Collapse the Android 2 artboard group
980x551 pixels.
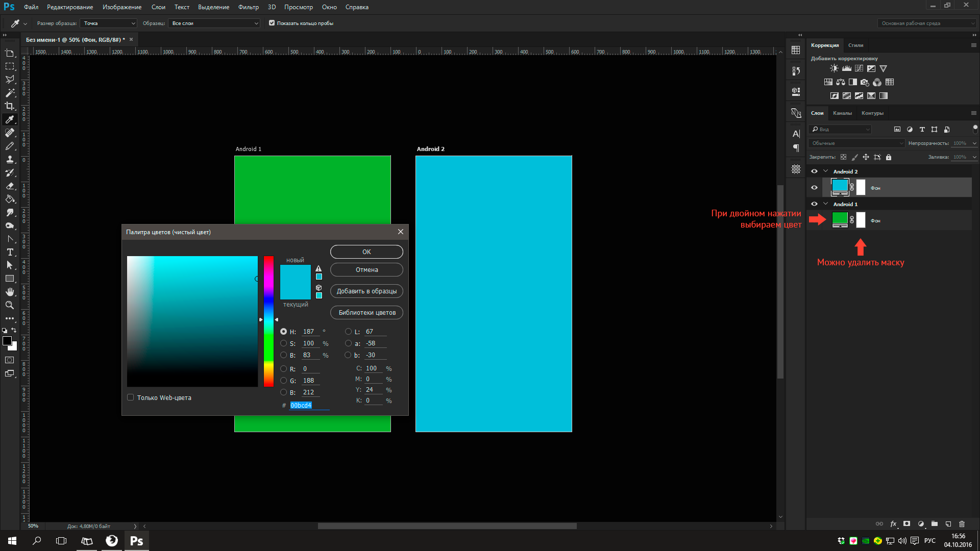point(826,171)
